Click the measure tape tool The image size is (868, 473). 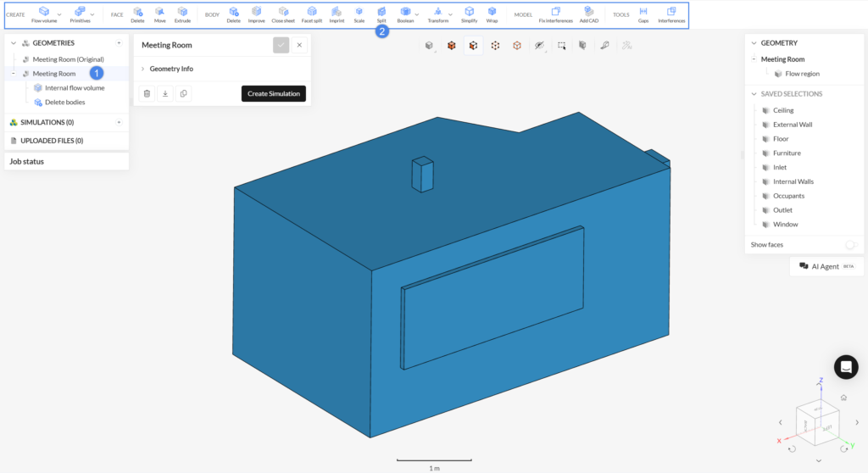coord(604,46)
